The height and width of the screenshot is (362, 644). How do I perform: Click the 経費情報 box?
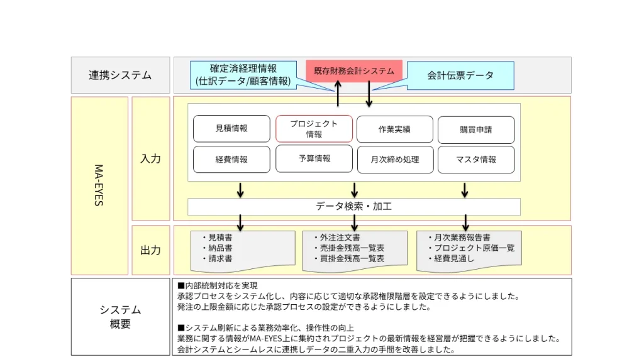click(x=231, y=159)
